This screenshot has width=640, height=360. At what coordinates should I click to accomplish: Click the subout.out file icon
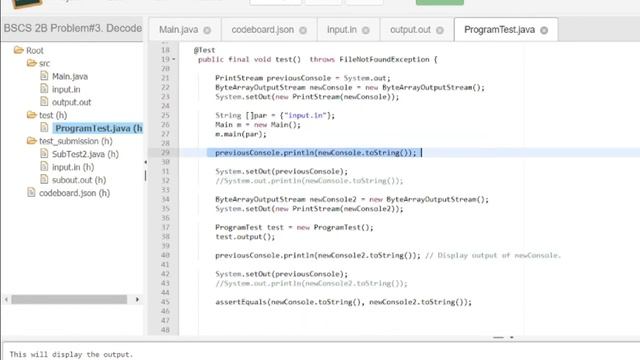[x=44, y=179]
